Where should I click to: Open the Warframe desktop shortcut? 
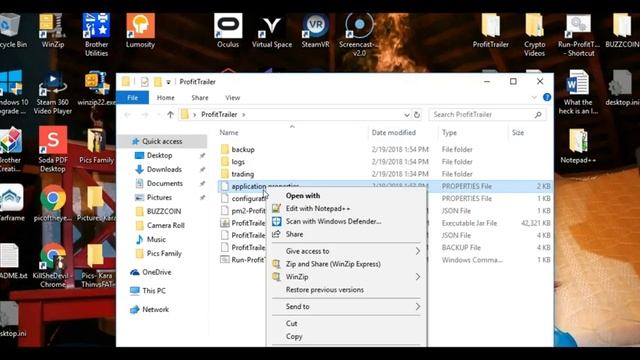[x=11, y=203]
